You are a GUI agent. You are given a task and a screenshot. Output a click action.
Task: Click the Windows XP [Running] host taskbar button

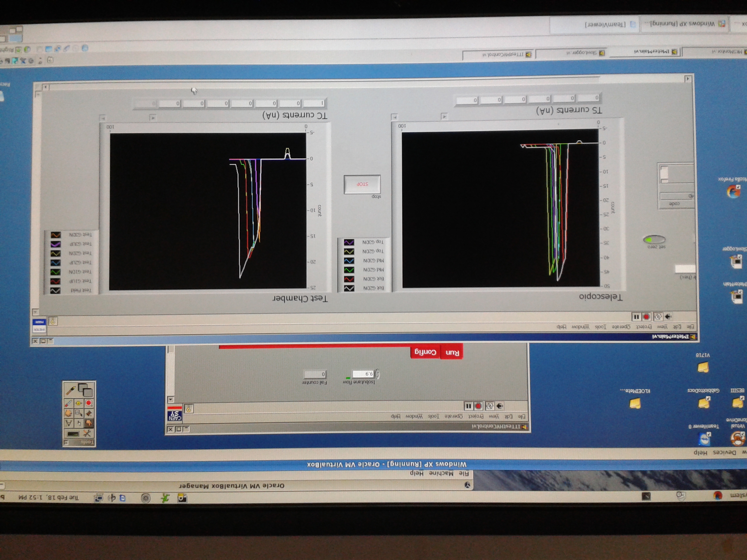point(684,24)
